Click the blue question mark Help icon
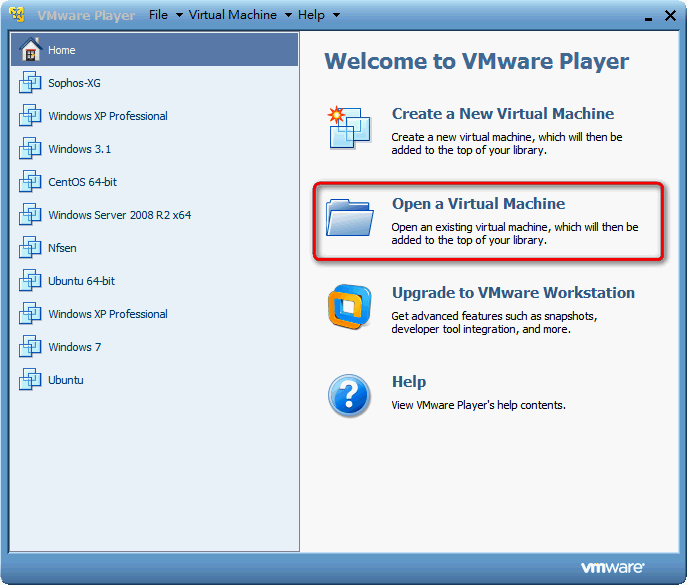 (x=349, y=396)
